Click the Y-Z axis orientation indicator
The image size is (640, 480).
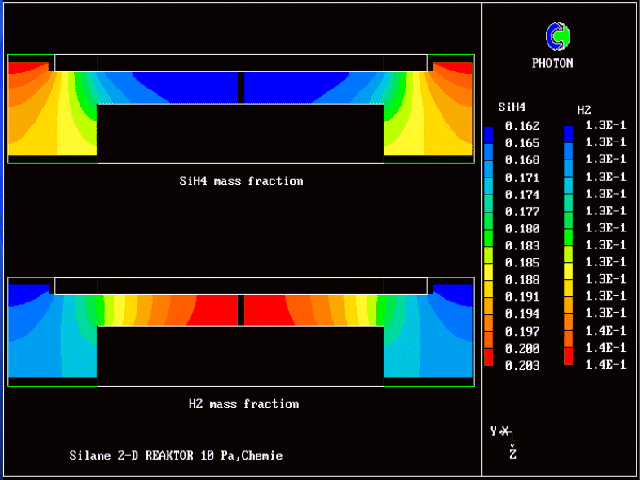(503, 440)
